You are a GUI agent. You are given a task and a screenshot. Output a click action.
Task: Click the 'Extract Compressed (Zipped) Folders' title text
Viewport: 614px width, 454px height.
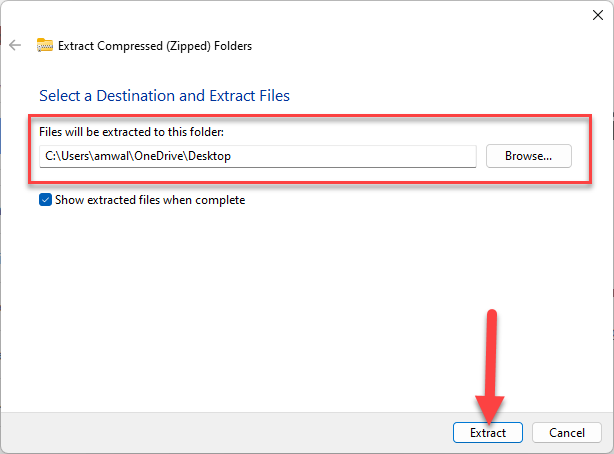155,45
